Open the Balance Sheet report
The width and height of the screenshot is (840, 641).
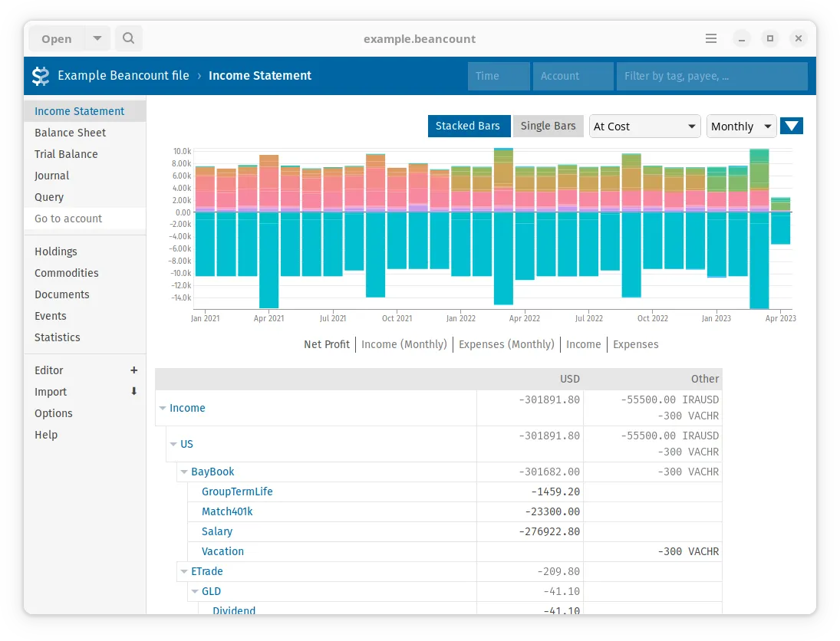84,133
